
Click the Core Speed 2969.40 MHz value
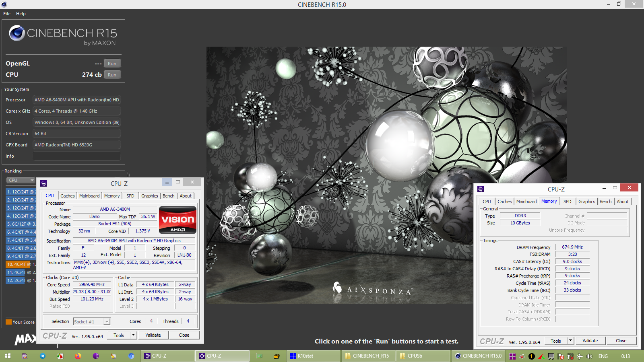pyautogui.click(x=92, y=284)
